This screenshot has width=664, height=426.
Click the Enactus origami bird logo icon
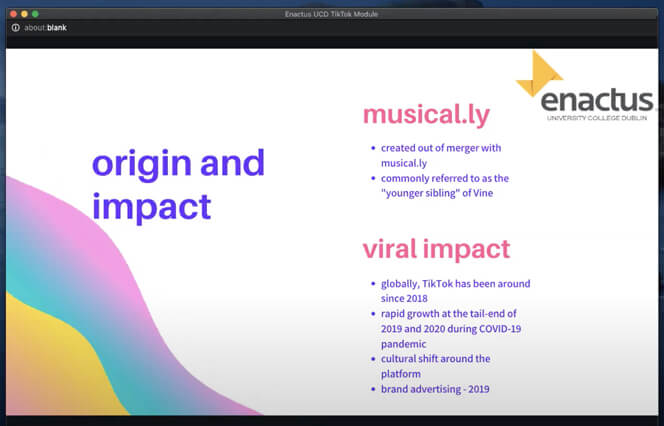point(539,73)
